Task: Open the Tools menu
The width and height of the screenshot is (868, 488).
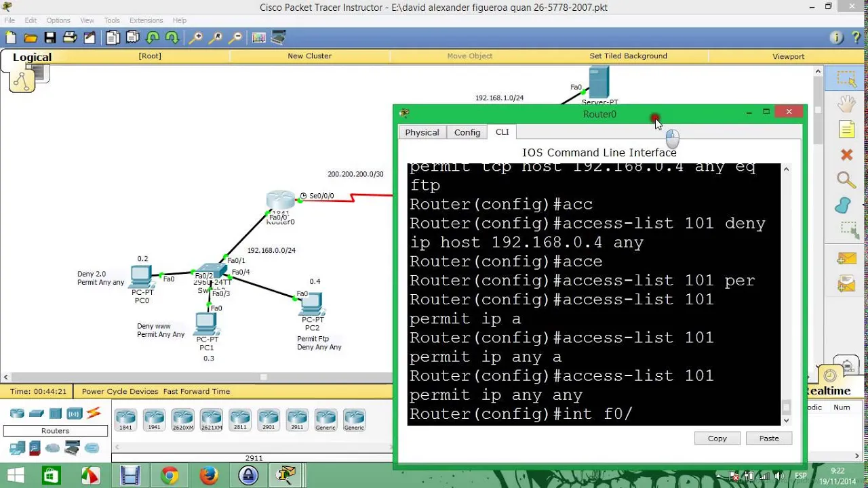Action: click(x=112, y=20)
